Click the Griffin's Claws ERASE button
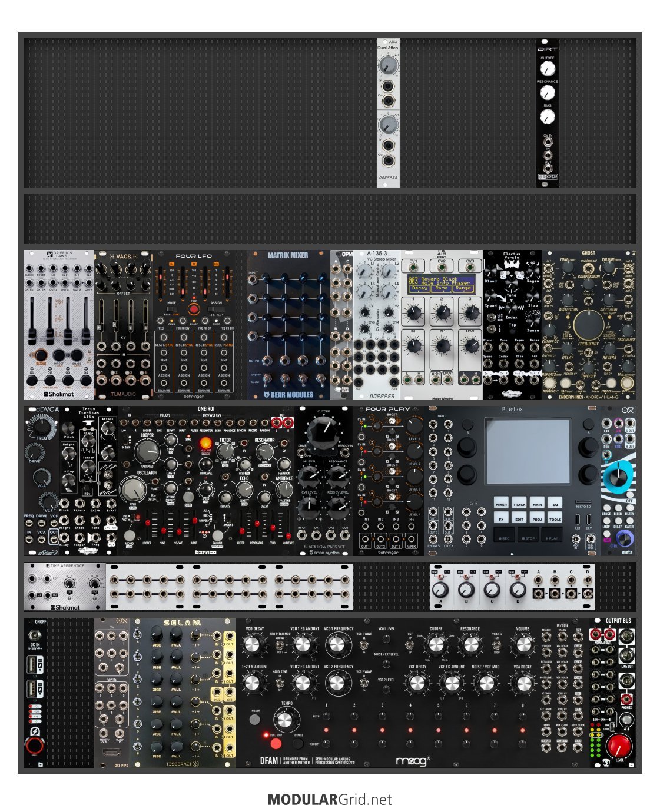Screen dimensions: 660x812 pos(78,355)
